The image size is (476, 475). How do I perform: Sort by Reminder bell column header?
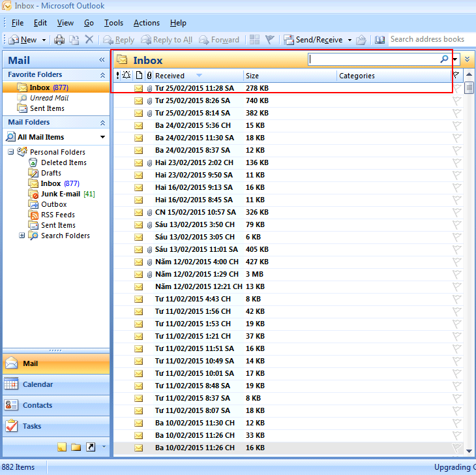pyautogui.click(x=126, y=75)
